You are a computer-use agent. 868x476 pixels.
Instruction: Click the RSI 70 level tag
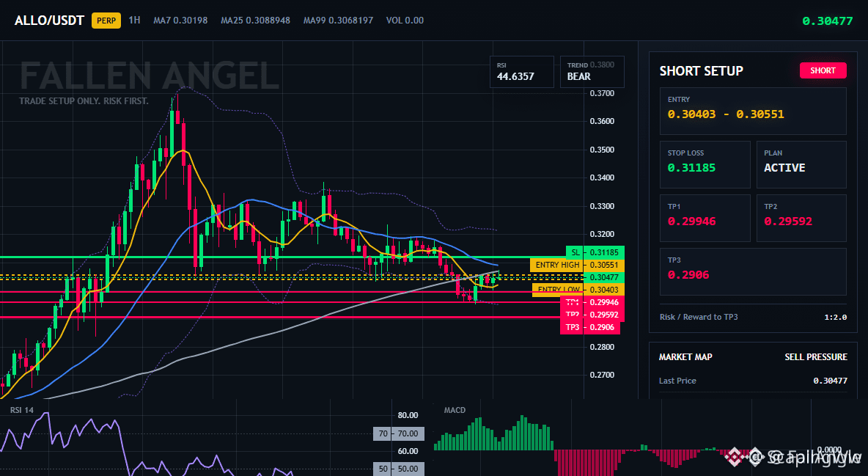399,434
